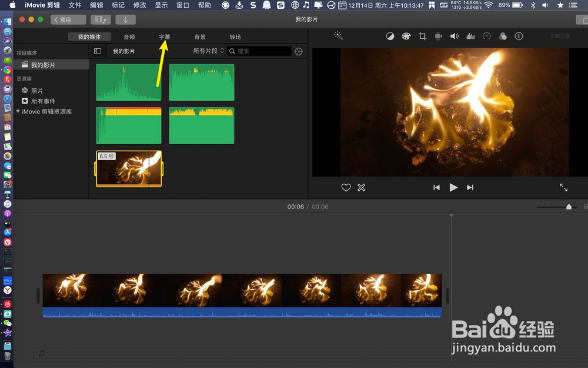Click the media browser toggle button
Image resolution: width=588 pixels, height=368 pixels.
point(101,19)
